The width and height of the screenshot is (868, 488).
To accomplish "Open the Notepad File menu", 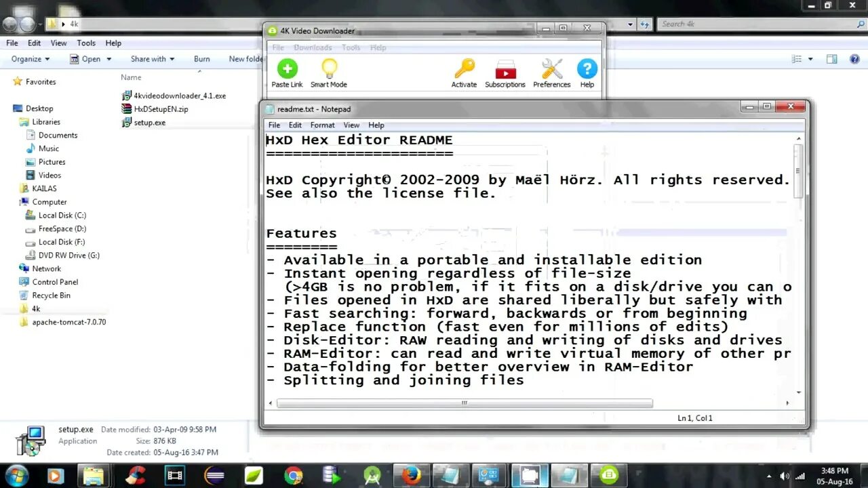I will point(274,125).
